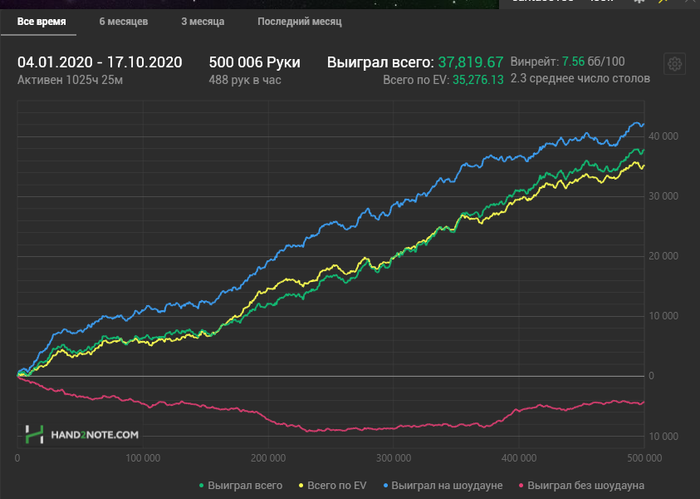Click the 200 000 x-axis label

[x=268, y=458]
